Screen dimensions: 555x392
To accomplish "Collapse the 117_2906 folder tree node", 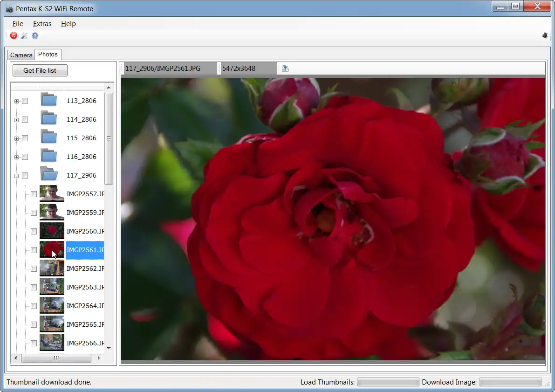I will tap(17, 176).
